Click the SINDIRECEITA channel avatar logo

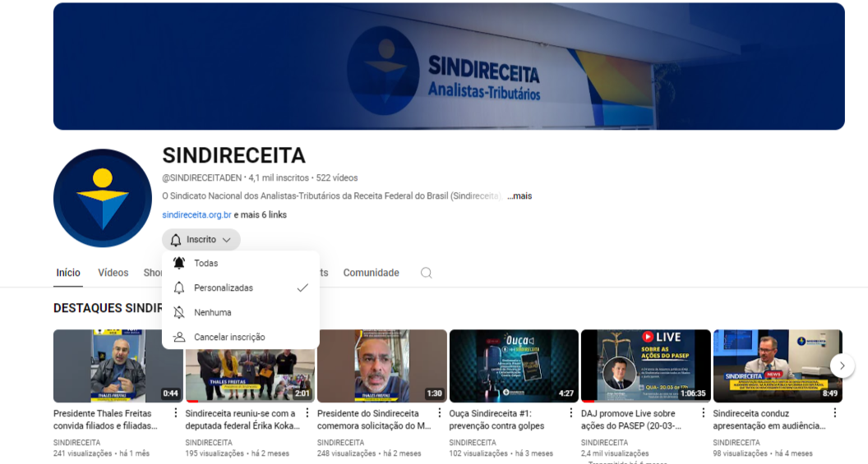(103, 198)
